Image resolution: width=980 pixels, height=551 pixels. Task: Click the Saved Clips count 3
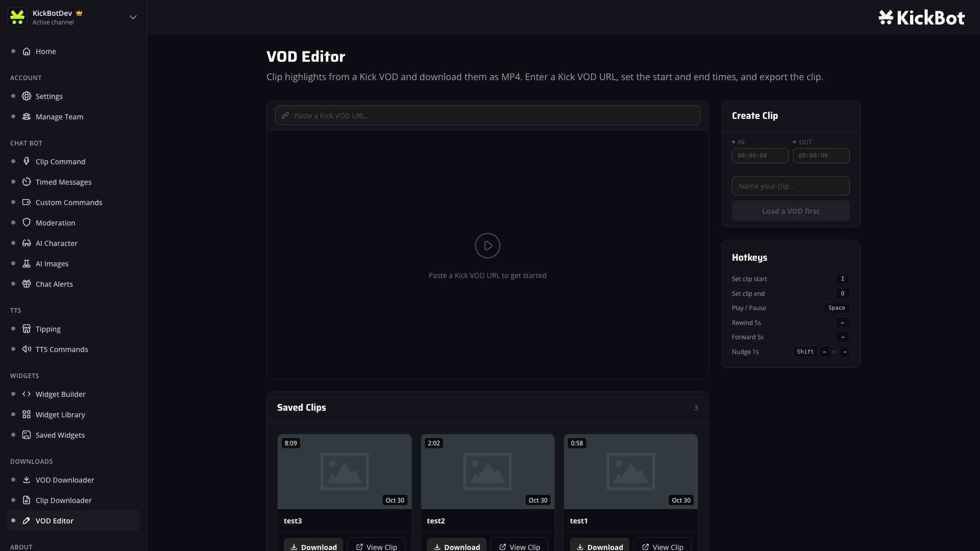pos(696,408)
